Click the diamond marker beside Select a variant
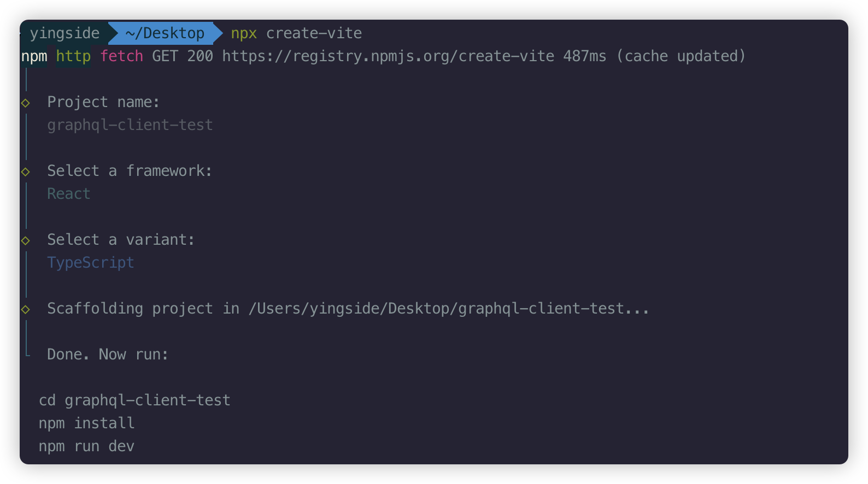 pyautogui.click(x=26, y=240)
